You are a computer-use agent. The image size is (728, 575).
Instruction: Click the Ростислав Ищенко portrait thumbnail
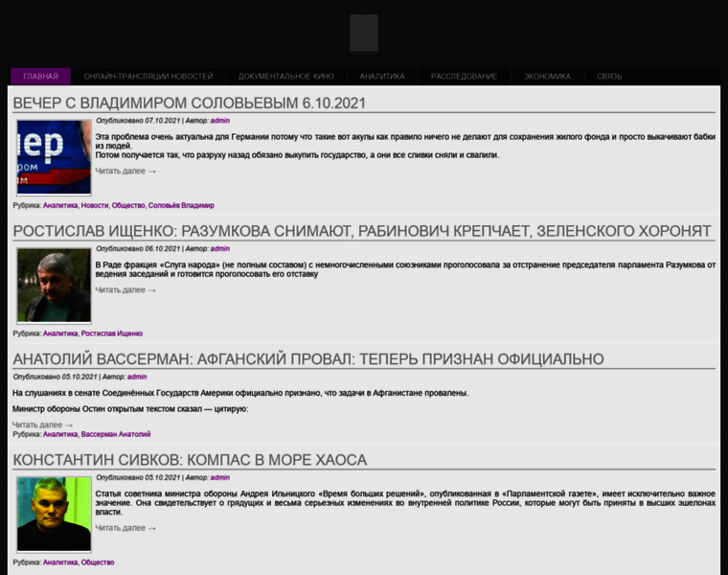(54, 286)
